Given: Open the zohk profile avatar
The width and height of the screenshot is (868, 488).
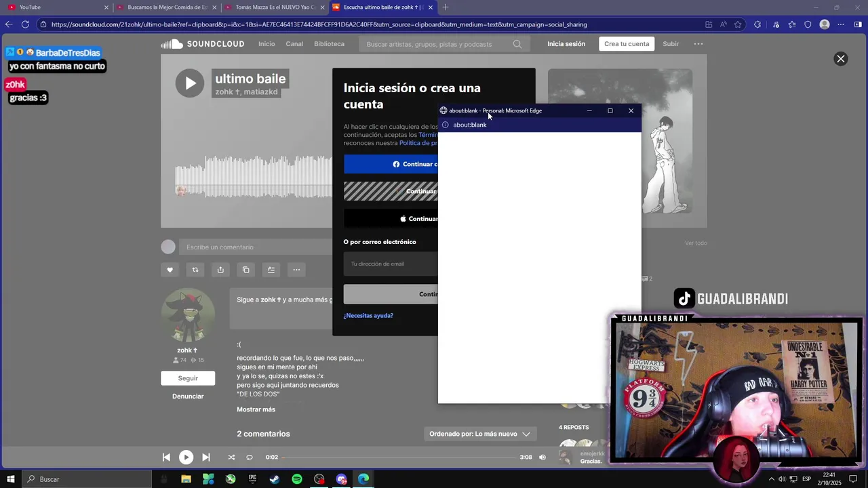Looking at the screenshot, I should [188, 316].
